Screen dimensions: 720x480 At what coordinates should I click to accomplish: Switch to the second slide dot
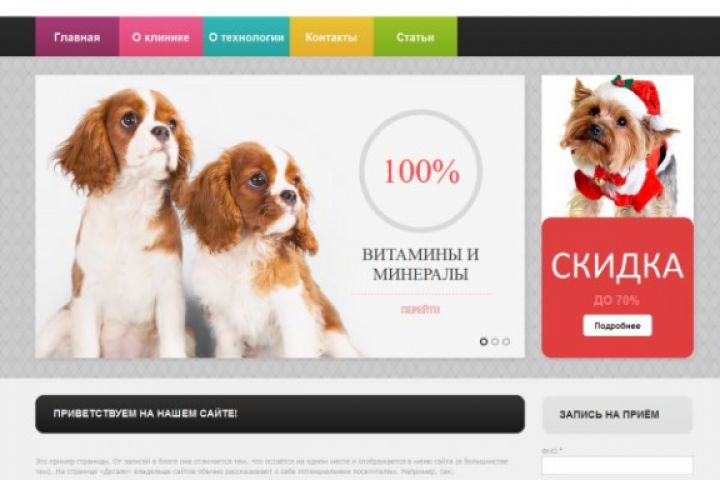(495, 341)
